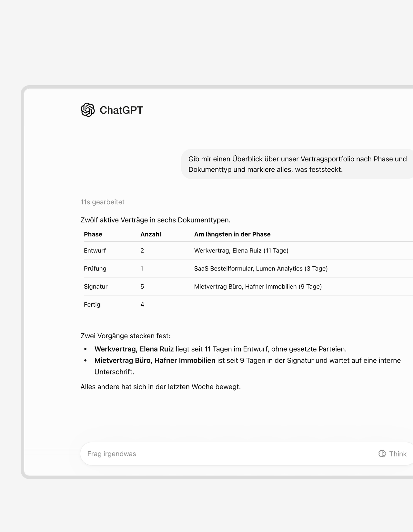Toggle the Think mode button
Screen dimensions: 413x532
392,454
